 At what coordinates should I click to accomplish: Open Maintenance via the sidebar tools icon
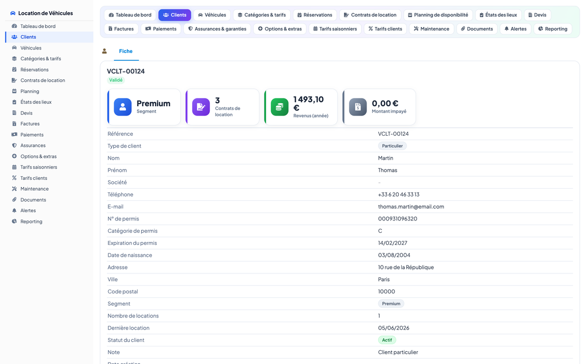(x=15, y=189)
